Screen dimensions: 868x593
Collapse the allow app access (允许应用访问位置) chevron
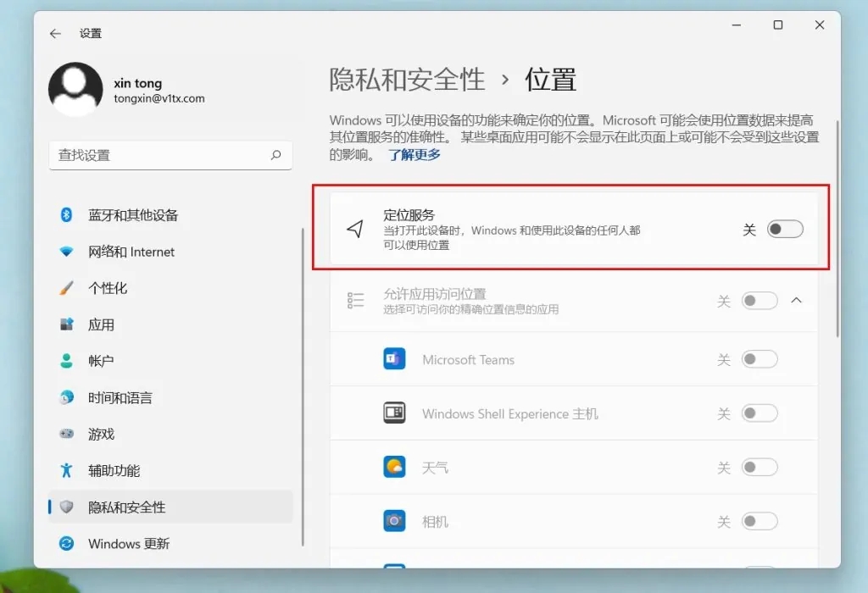coord(796,301)
